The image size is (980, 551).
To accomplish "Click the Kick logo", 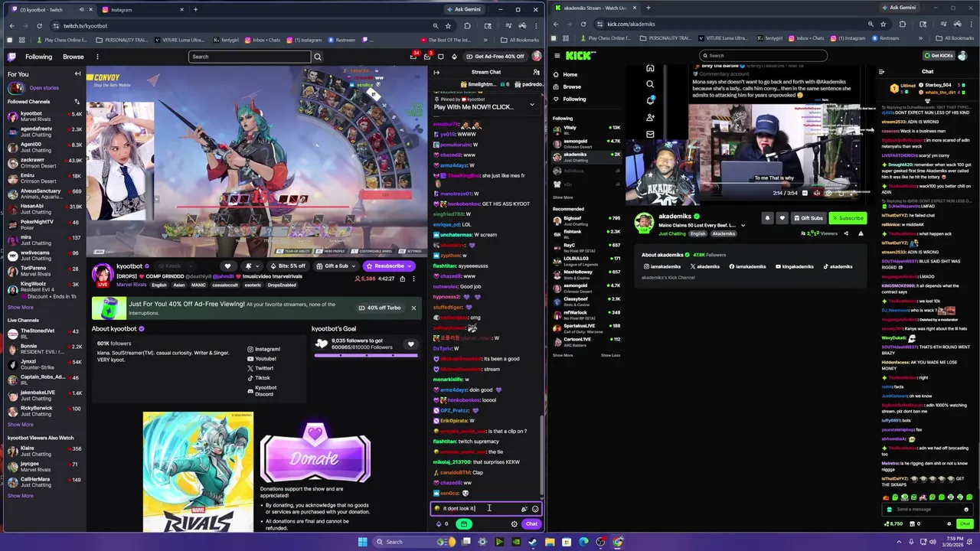I will [579, 55].
